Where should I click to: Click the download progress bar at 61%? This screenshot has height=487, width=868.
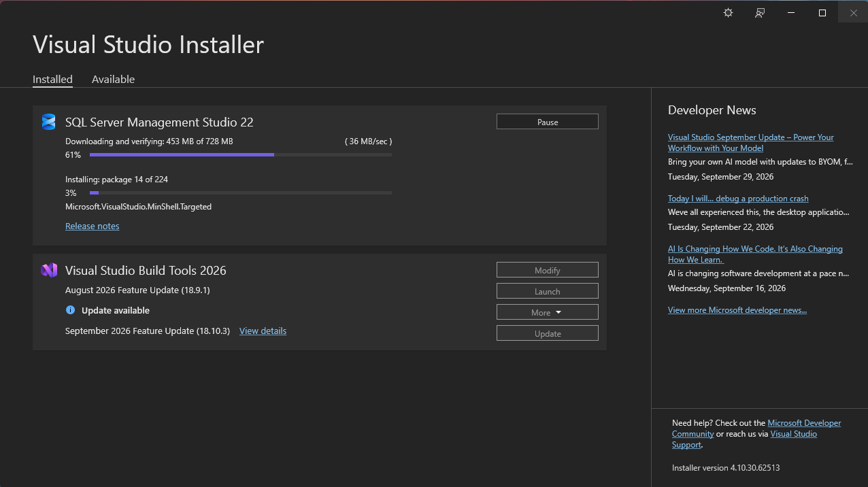241,155
